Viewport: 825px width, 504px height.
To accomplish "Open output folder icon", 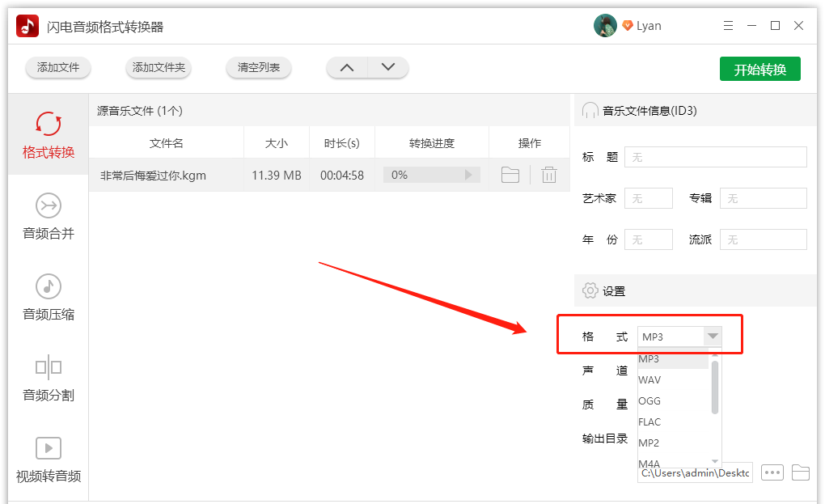I will (800, 472).
